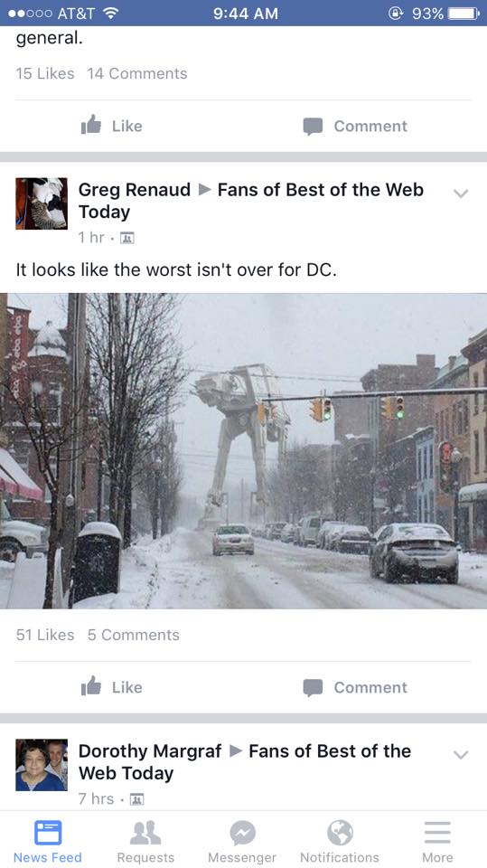
Task: Comment on the topmost post
Action: [x=355, y=126]
